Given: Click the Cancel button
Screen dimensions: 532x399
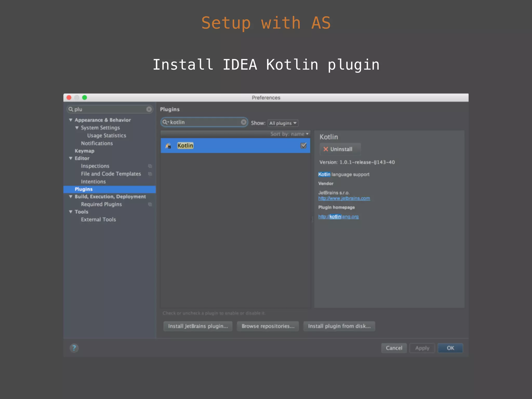Looking at the screenshot, I should coord(394,348).
